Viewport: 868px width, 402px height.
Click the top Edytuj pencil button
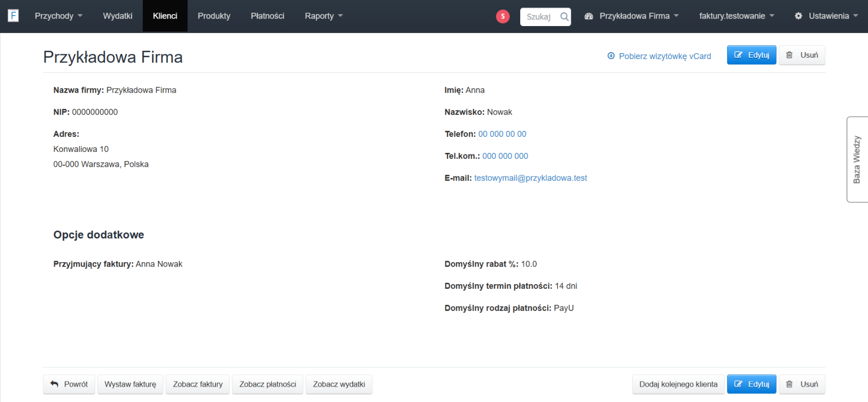click(751, 55)
